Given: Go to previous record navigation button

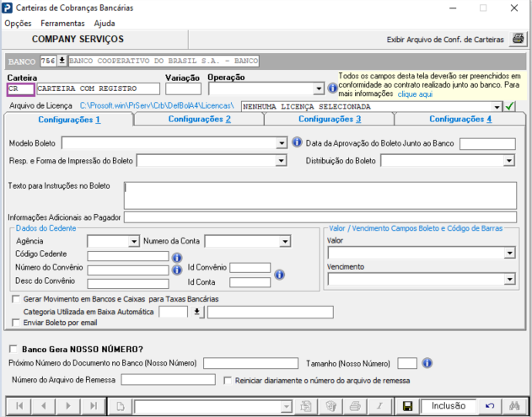Looking at the screenshot, I should click(44, 406).
